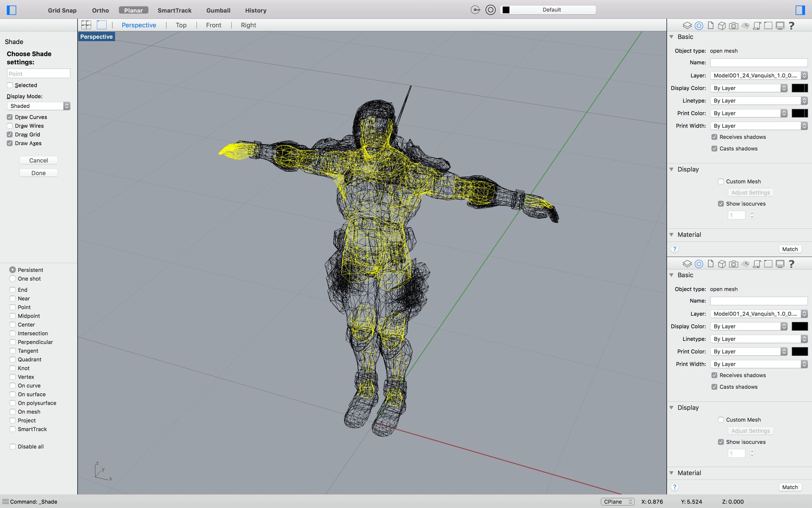Viewport: 812px width, 508px height.
Task: Open the lower Print Width By Layer dropdown
Action: tap(759, 364)
